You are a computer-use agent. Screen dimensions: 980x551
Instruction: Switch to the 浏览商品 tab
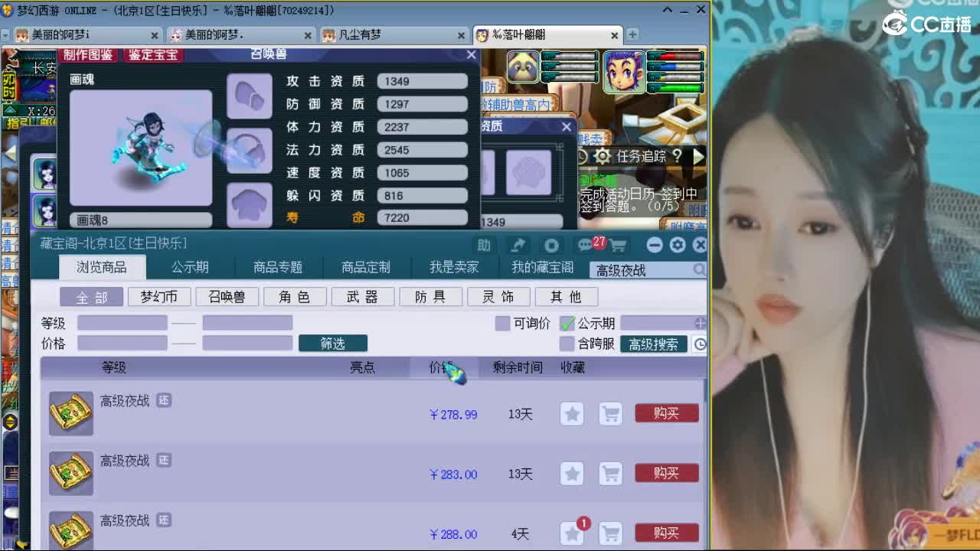point(101,267)
